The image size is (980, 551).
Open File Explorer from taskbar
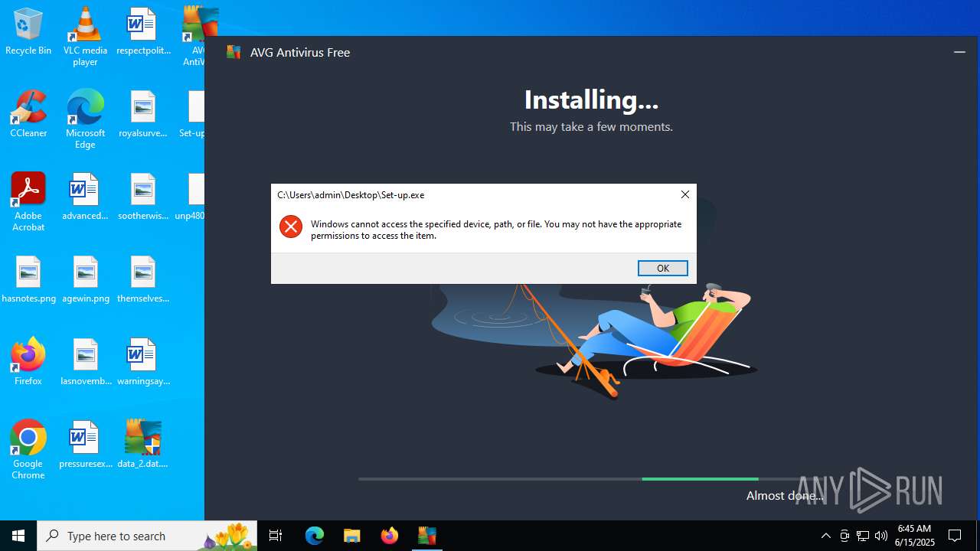click(352, 536)
